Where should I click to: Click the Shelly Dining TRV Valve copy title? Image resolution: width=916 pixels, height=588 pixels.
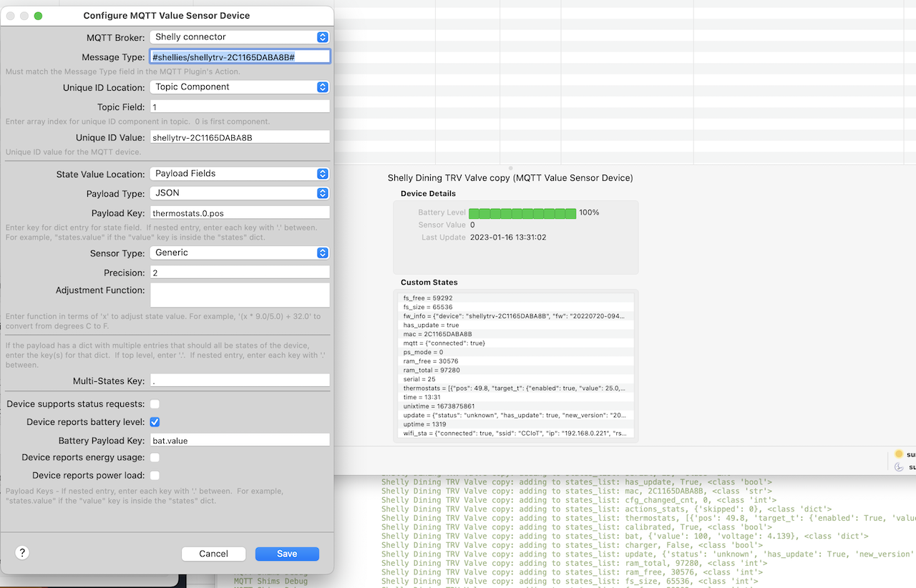[510, 178]
